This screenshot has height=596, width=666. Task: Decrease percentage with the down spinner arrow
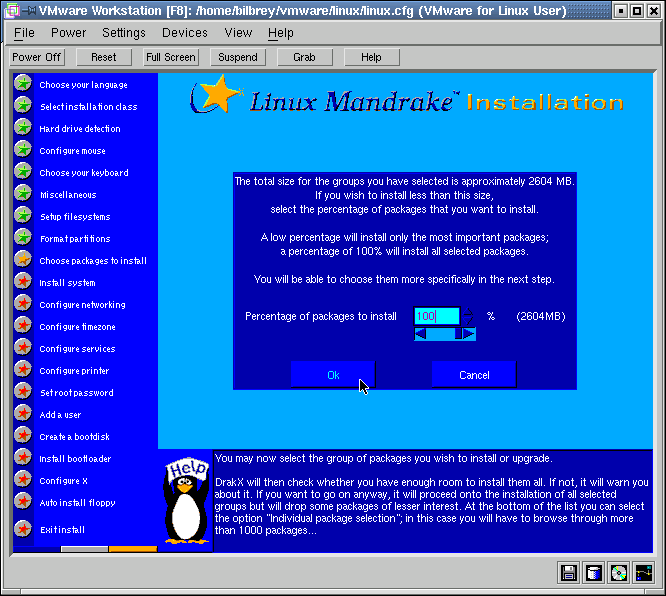click(x=468, y=321)
